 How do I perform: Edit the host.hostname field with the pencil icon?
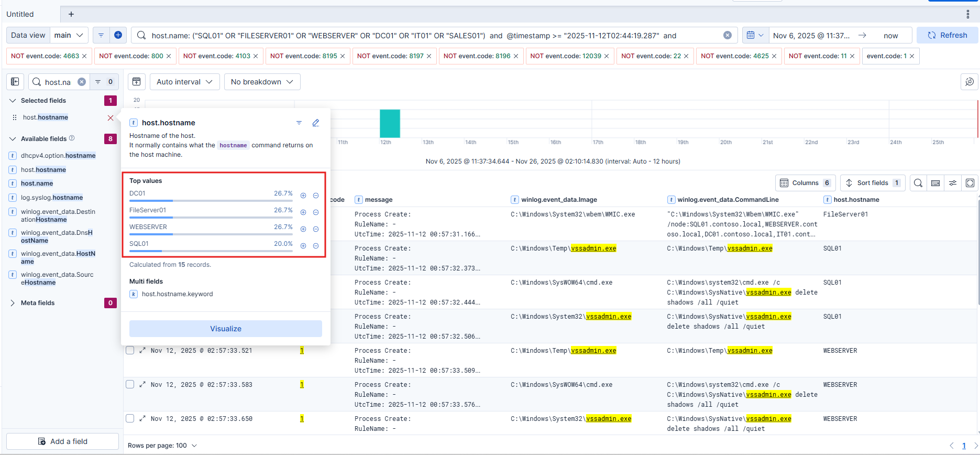(315, 123)
